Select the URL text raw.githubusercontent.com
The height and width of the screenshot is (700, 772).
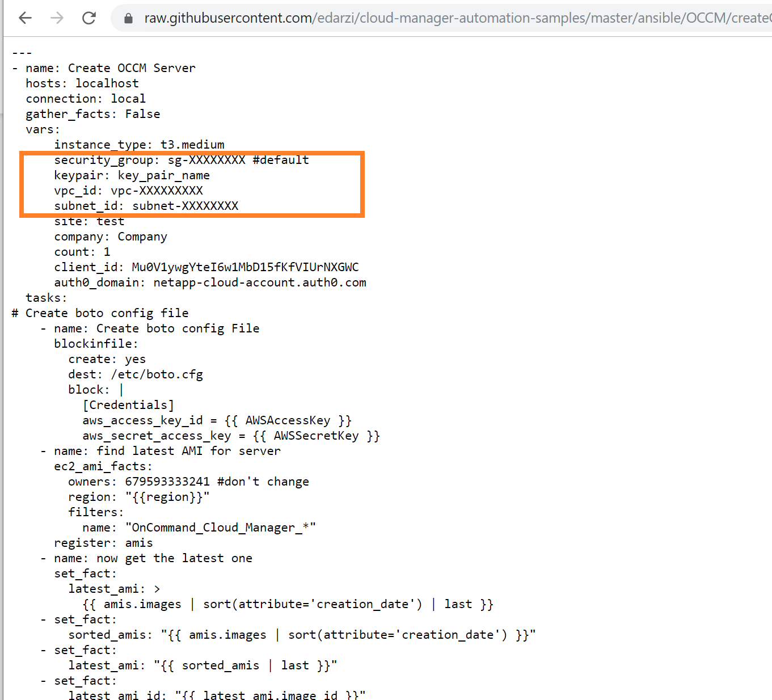tap(227, 18)
